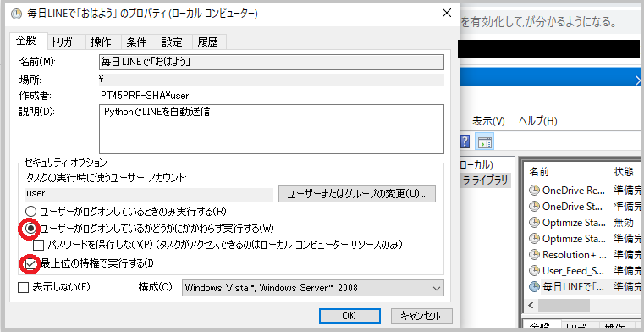644x332 pixels.
Task: Select ユーザーがログオンしているときのみ実行する radio button
Action: click(30, 212)
